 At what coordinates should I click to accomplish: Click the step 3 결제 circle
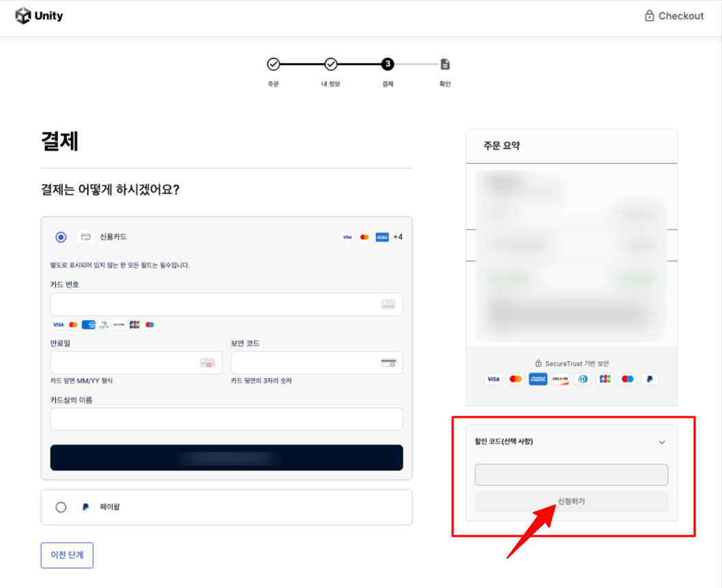[x=388, y=64]
